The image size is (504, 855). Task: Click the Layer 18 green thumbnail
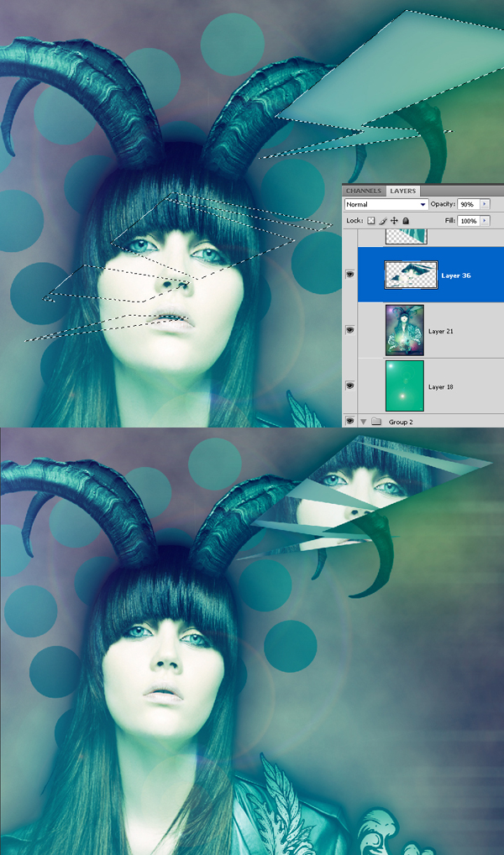point(405,386)
